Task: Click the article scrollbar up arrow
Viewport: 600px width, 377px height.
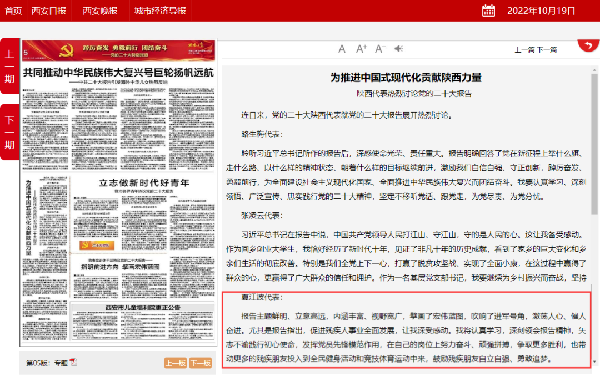Action: click(x=594, y=70)
